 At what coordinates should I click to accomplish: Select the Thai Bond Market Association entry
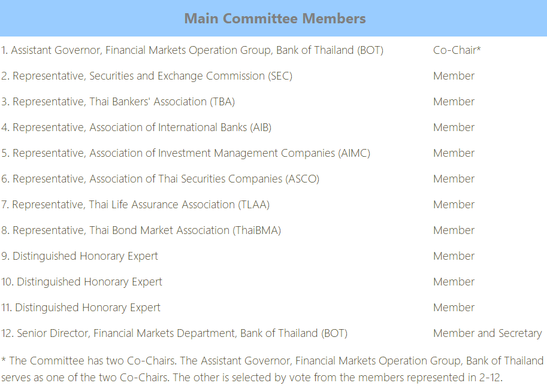pyautogui.click(x=141, y=230)
